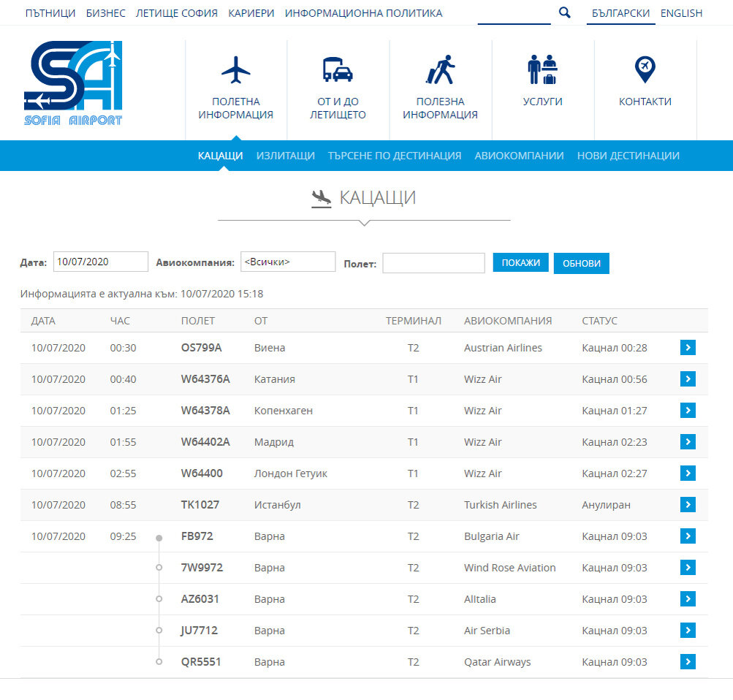
Task: Open the Авиокомпании tab
Action: click(x=519, y=156)
